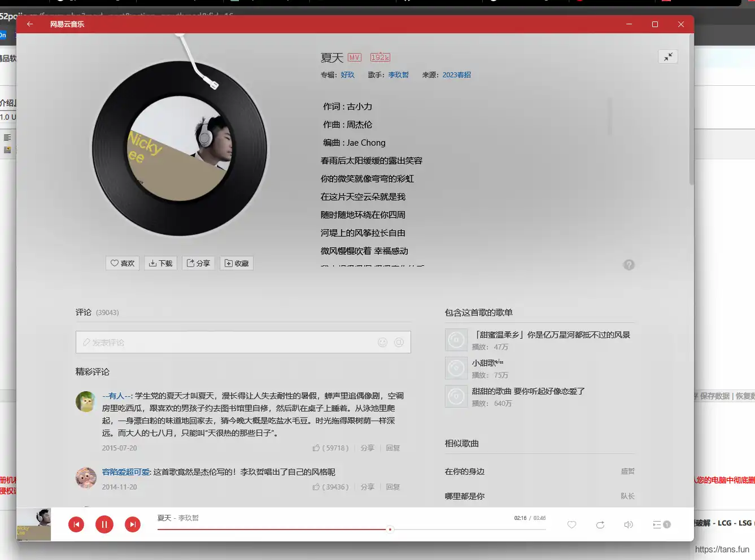Click the artist 李玖哲 in the player bar
Image resolution: width=755 pixels, height=560 pixels.
click(189, 518)
